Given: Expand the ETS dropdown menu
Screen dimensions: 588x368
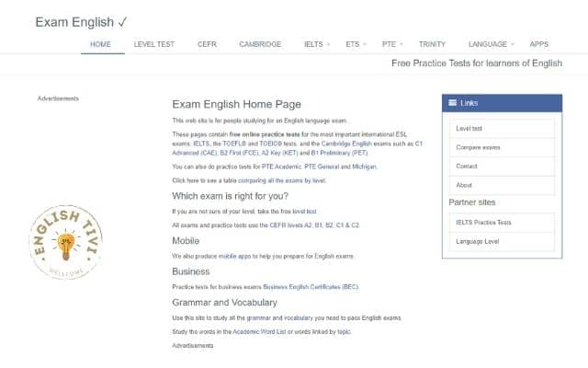Looking at the screenshot, I should click(x=356, y=44).
